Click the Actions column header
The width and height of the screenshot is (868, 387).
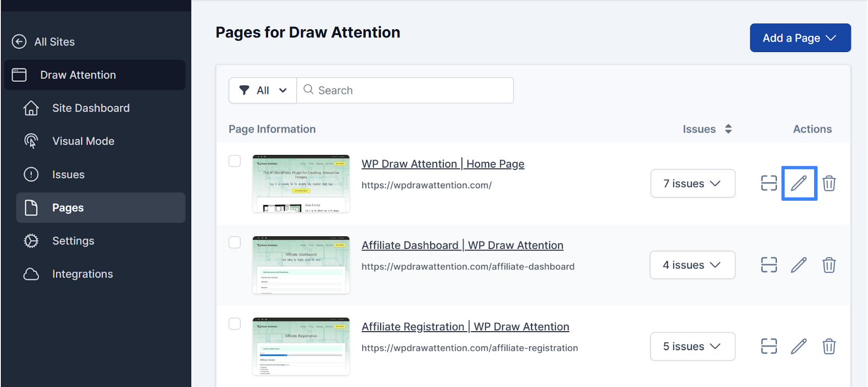pos(812,129)
